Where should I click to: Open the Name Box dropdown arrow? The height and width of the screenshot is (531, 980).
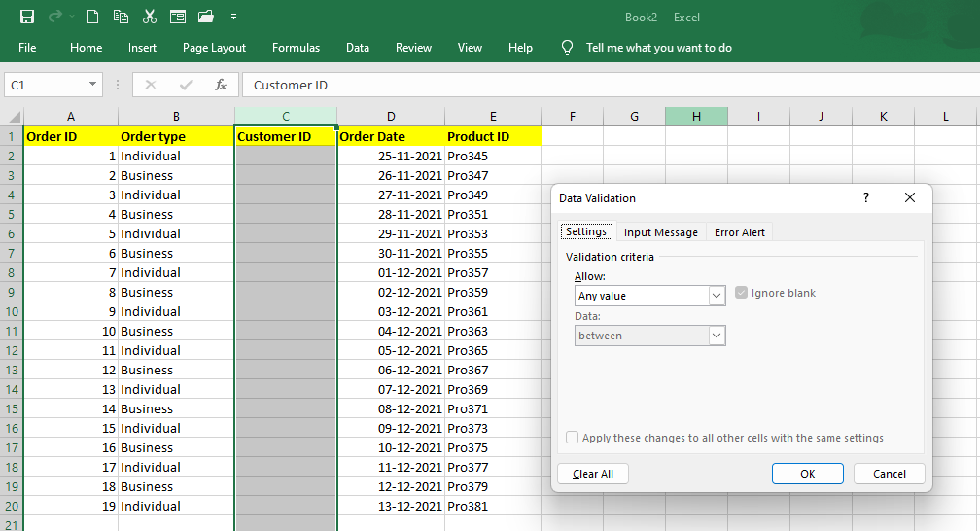[x=92, y=85]
